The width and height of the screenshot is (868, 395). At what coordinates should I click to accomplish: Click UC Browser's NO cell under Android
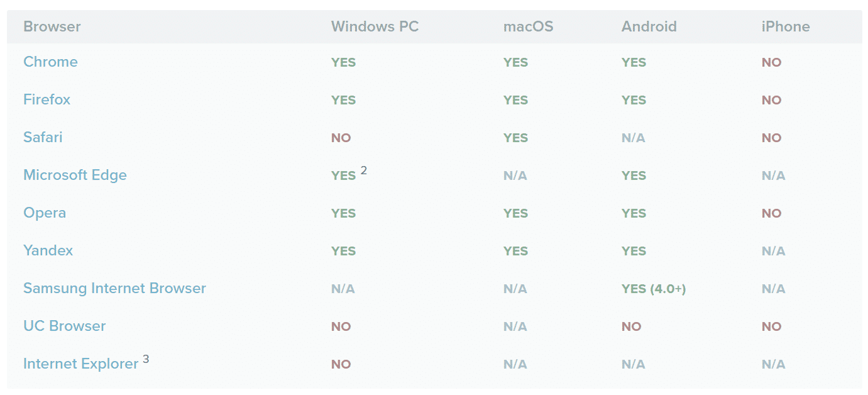(631, 326)
